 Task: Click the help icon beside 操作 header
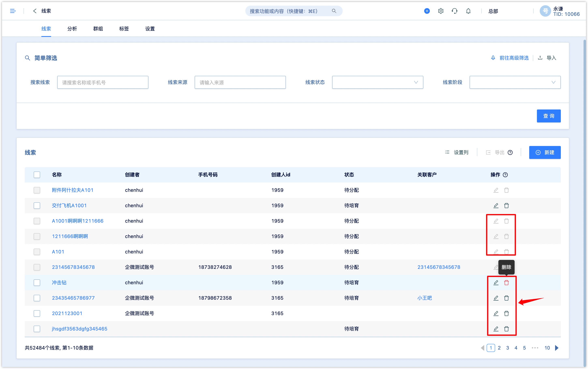[x=505, y=175]
